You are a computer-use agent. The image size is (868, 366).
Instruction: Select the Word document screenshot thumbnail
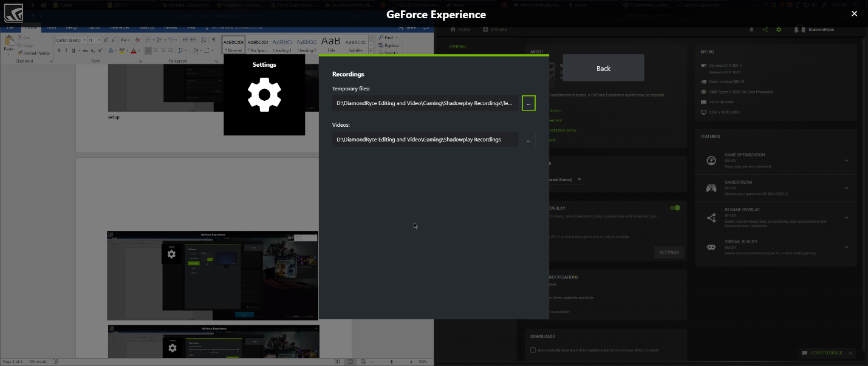pos(213,276)
